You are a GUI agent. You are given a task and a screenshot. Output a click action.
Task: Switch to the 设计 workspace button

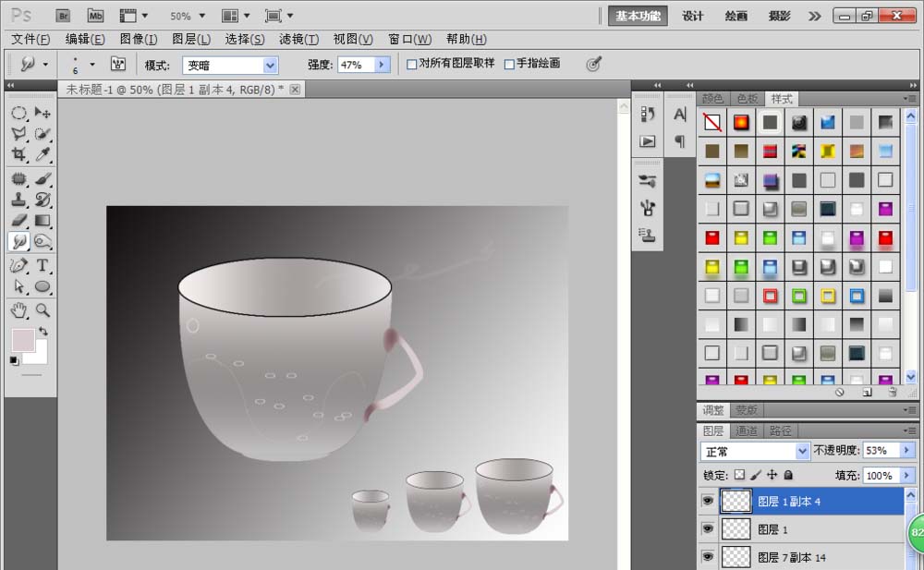point(692,16)
